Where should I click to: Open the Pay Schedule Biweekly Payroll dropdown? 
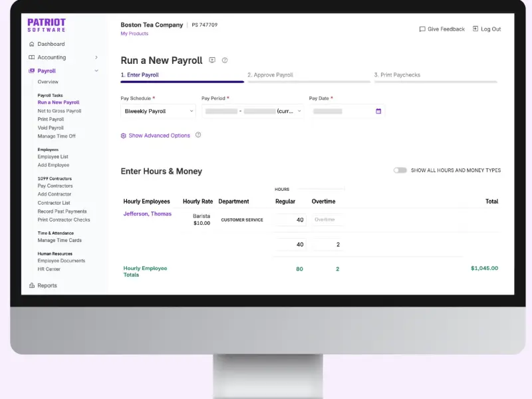[158, 111]
